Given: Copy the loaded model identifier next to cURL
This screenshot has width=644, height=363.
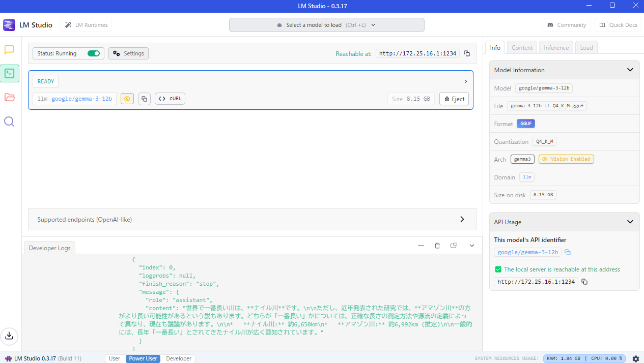Looking at the screenshot, I should (144, 99).
